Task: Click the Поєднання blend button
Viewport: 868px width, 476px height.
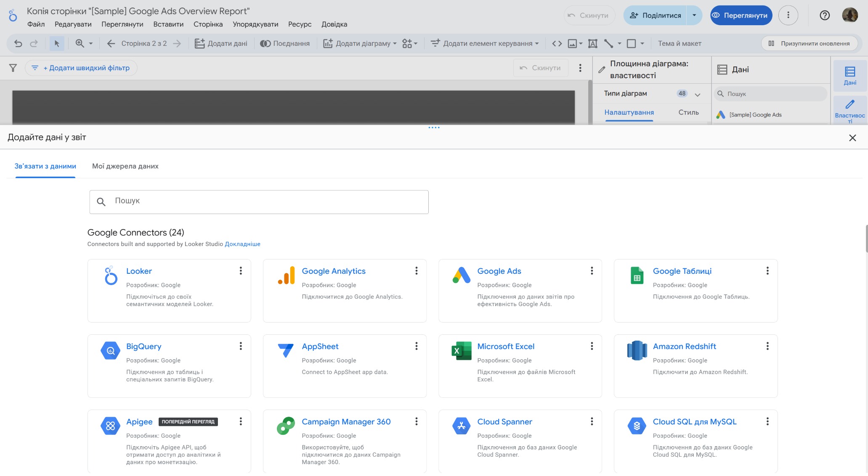Action: tap(285, 43)
